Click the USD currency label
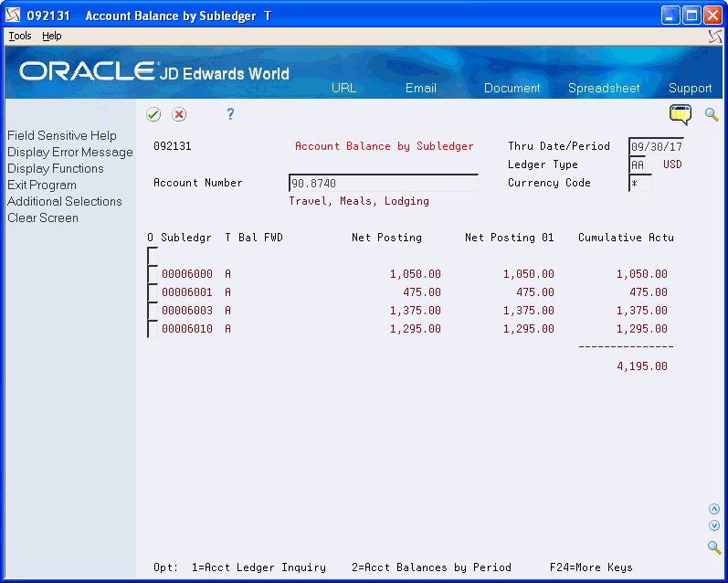The width and height of the screenshot is (728, 583). point(672,164)
